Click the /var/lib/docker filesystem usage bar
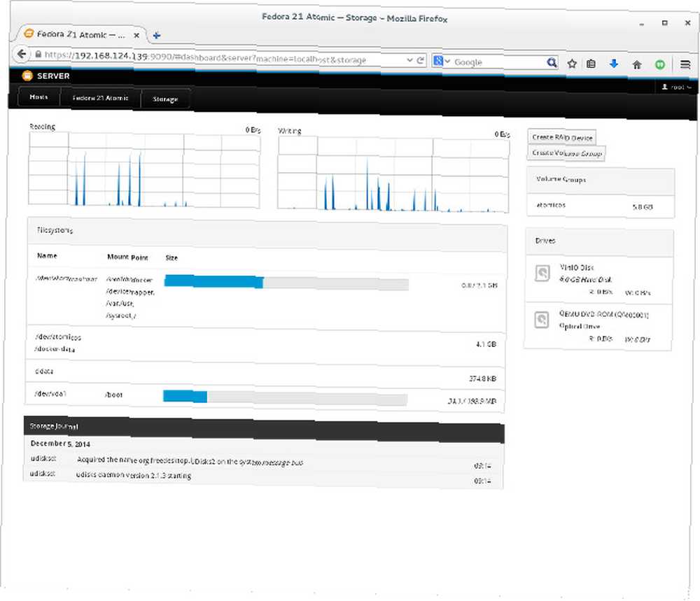This screenshot has width=700, height=601. click(x=286, y=283)
